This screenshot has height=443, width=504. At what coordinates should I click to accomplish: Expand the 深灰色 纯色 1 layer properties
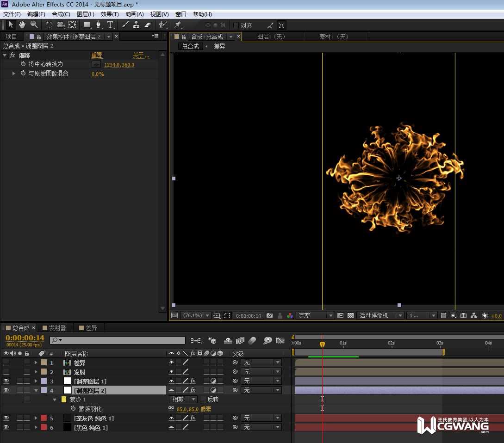tap(36, 418)
